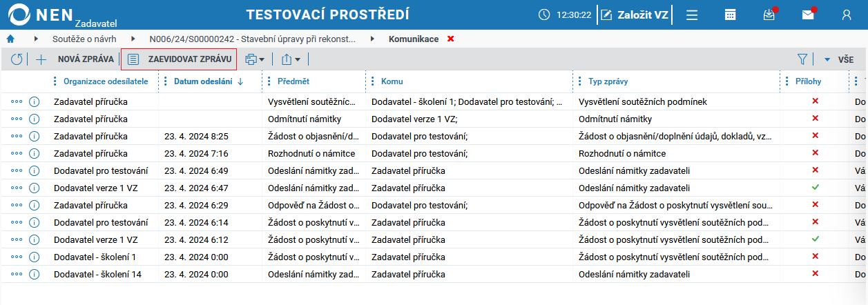This screenshot has height=305, width=868.
Task: Refresh the message list
Action: [x=17, y=59]
